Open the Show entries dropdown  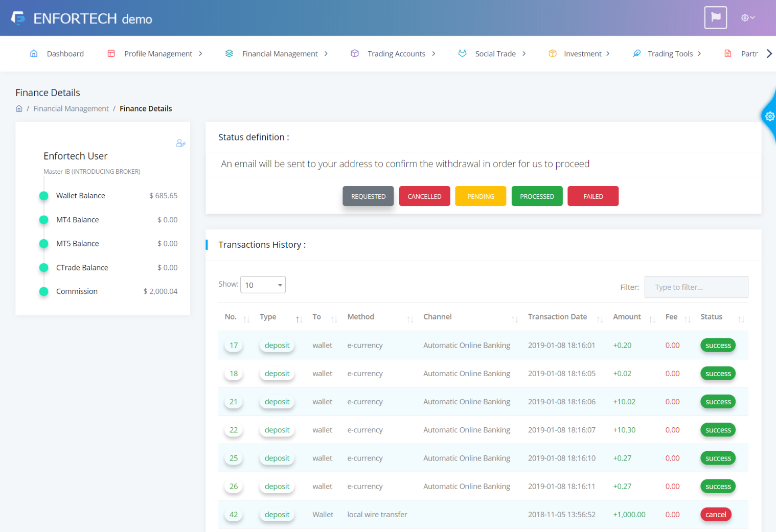pos(263,285)
